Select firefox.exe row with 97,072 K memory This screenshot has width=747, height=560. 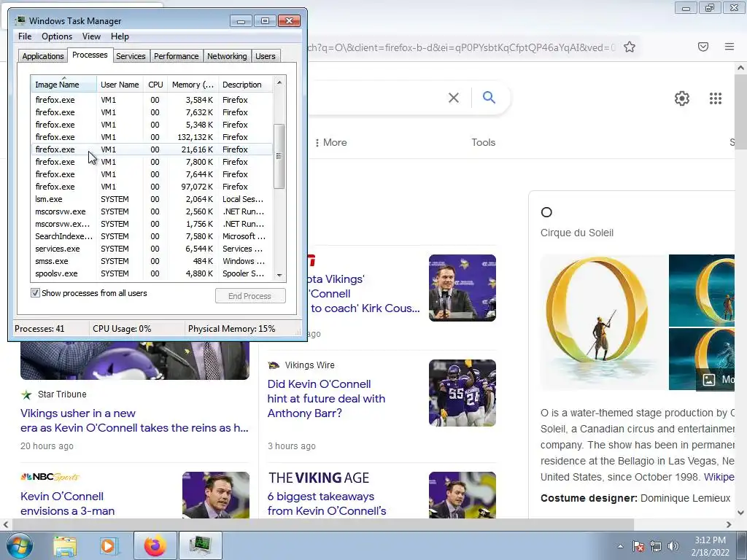[152, 187]
